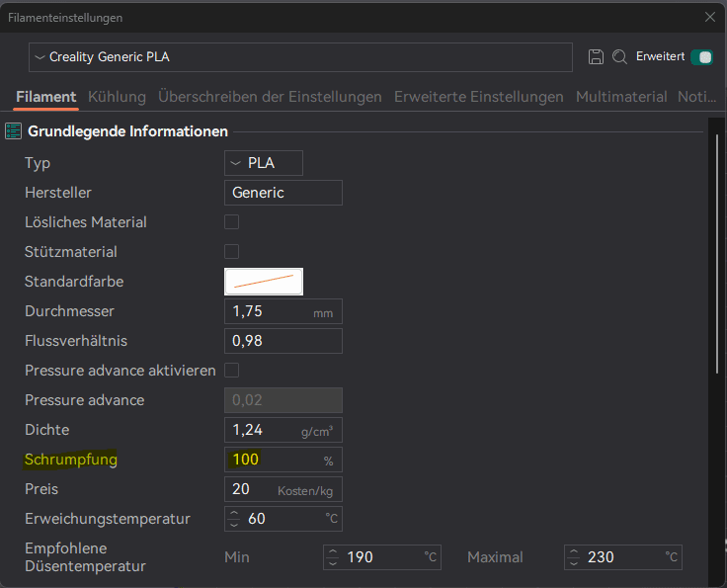The image size is (727, 588).
Task: Click the Flussverhältnis 0,98 field
Action: pyautogui.click(x=283, y=341)
